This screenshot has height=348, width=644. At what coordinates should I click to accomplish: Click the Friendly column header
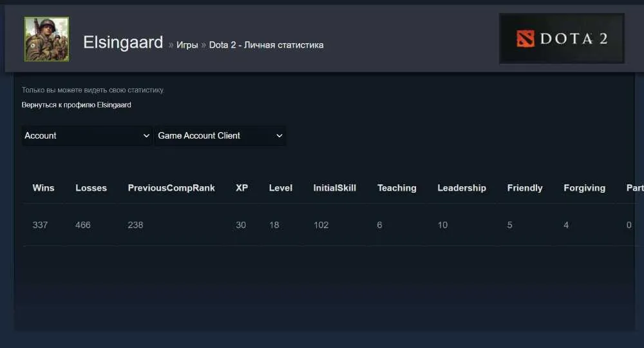[525, 188]
